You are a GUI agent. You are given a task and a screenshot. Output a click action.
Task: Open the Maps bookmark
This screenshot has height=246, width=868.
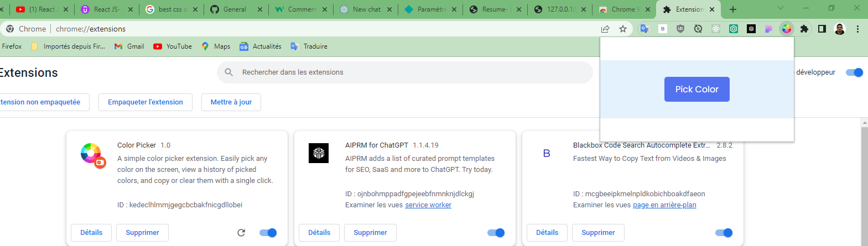click(x=216, y=46)
